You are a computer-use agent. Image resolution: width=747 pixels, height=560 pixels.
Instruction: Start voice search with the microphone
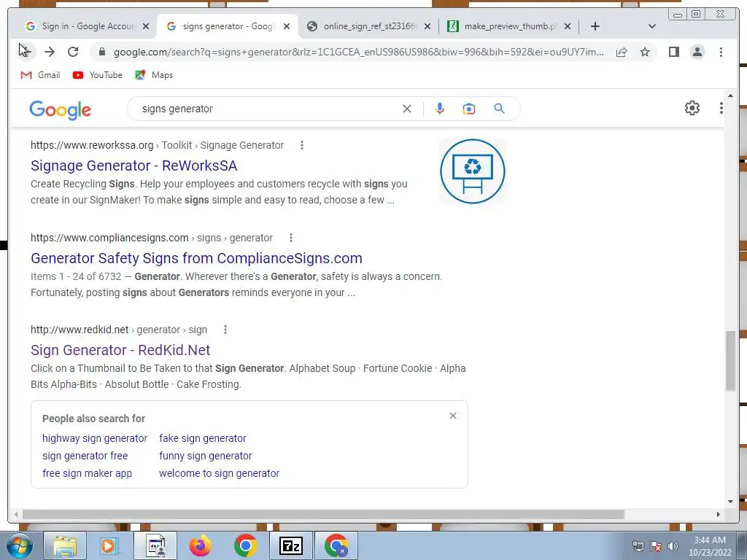coord(440,109)
